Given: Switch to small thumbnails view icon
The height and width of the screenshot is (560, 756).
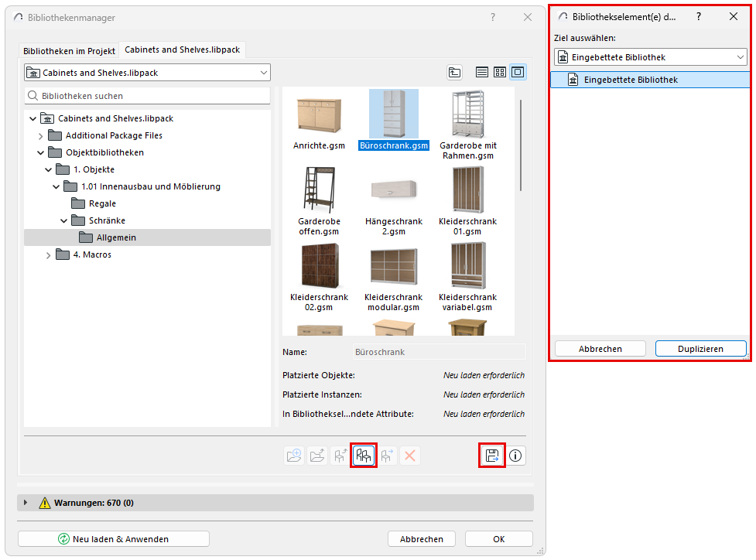Looking at the screenshot, I should (x=500, y=72).
